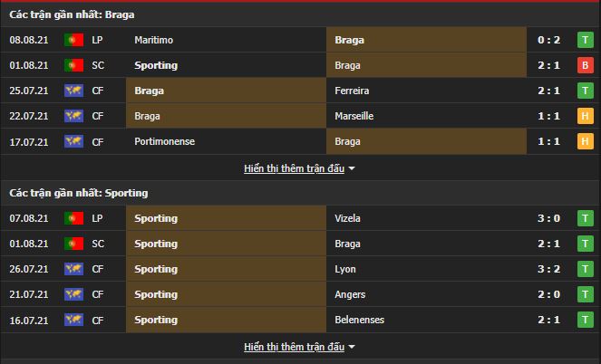This screenshot has width=601, height=364.
Task: Click score 3 : 0 for Vizela match
Action: coord(549,218)
